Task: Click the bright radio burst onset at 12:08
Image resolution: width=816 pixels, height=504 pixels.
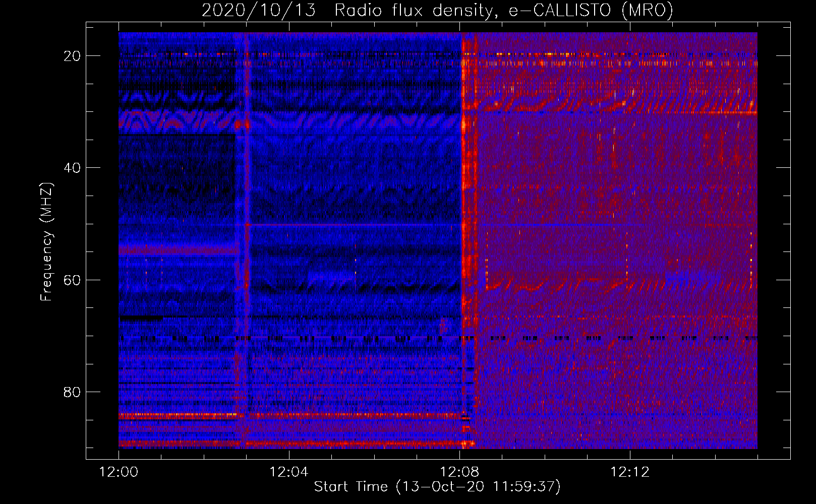Action: coord(469,240)
